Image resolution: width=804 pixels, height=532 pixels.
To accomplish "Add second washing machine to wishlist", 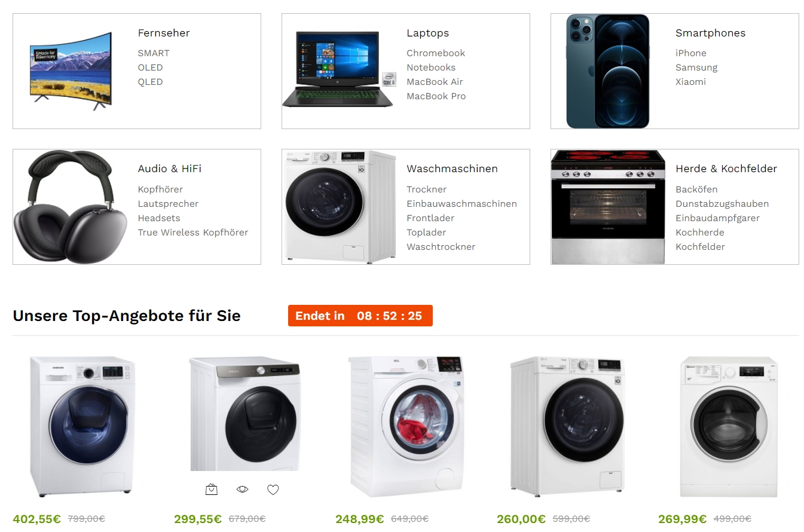I will tap(273, 490).
